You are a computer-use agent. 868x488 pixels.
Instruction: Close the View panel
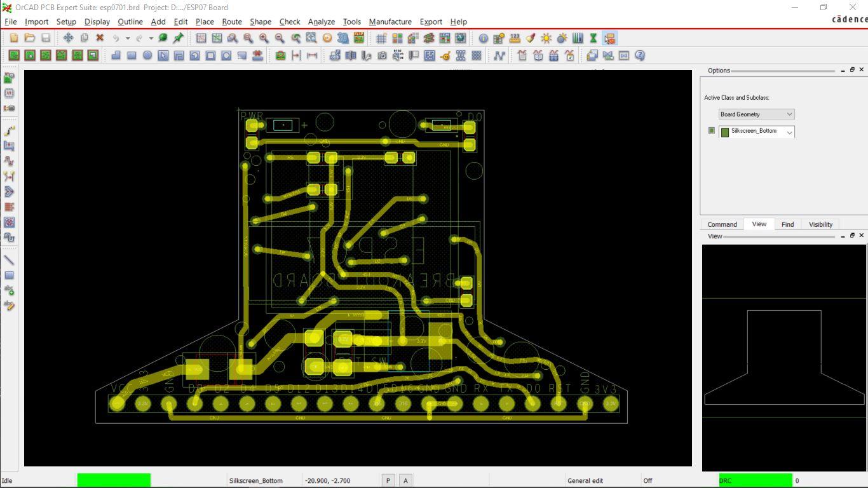coord(862,235)
